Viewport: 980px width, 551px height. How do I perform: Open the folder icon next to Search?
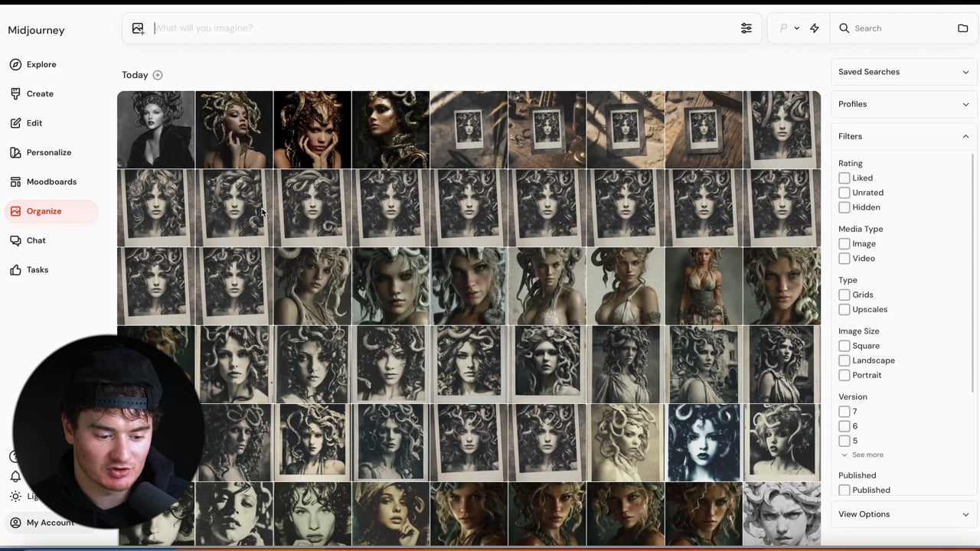[x=962, y=28]
